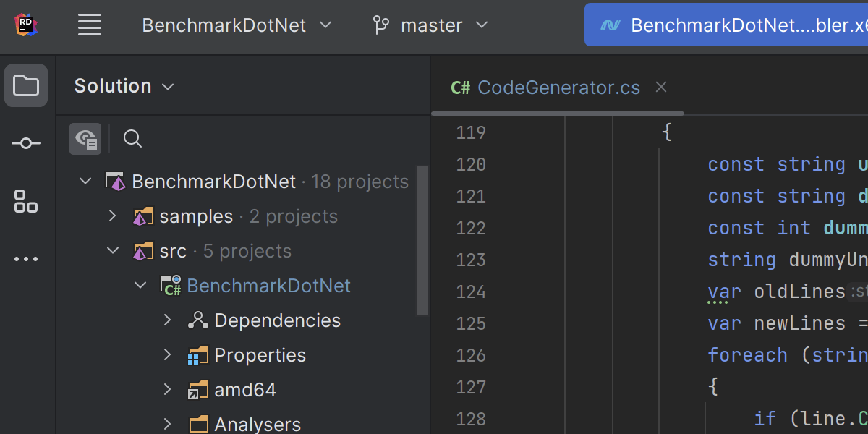Open the Solution view dropdown
The image size is (868, 434).
pyautogui.click(x=124, y=86)
